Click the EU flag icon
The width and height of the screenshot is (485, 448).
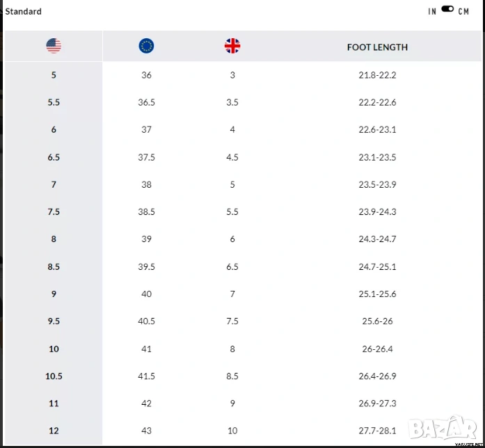pyautogui.click(x=146, y=47)
